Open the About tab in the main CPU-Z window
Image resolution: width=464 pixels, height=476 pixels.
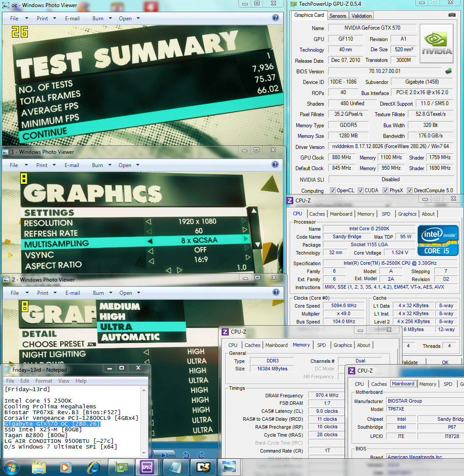(428, 214)
